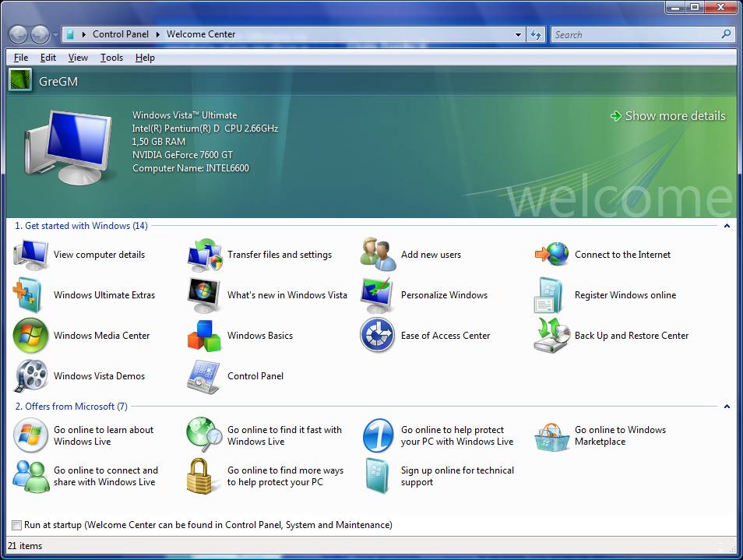Click the address bar location icon
This screenshot has width=743, height=560.
[x=70, y=34]
